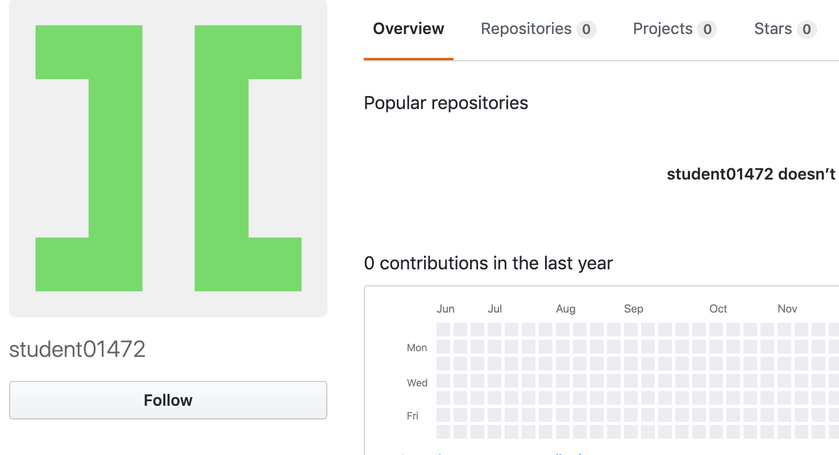Click the Nov month label in contributions graph

(787, 309)
